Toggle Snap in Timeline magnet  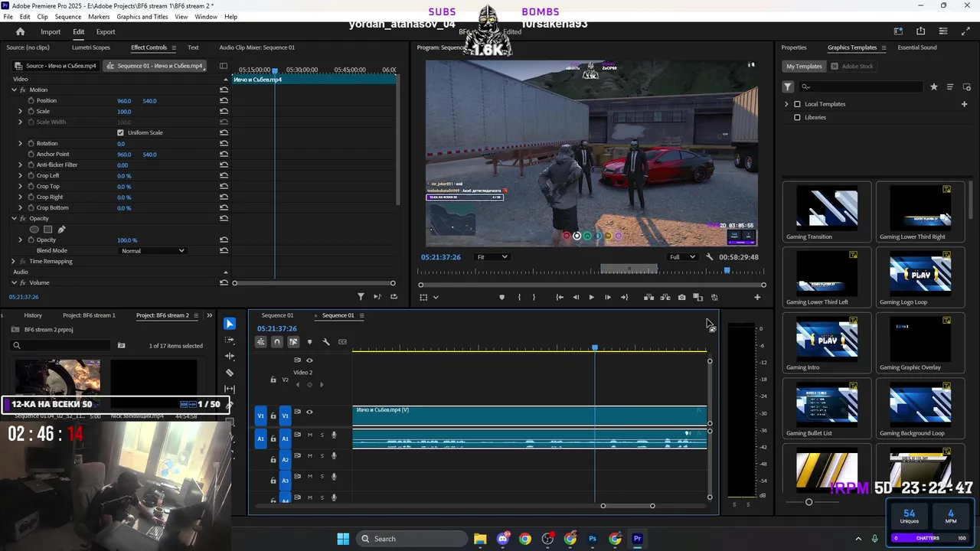(277, 342)
